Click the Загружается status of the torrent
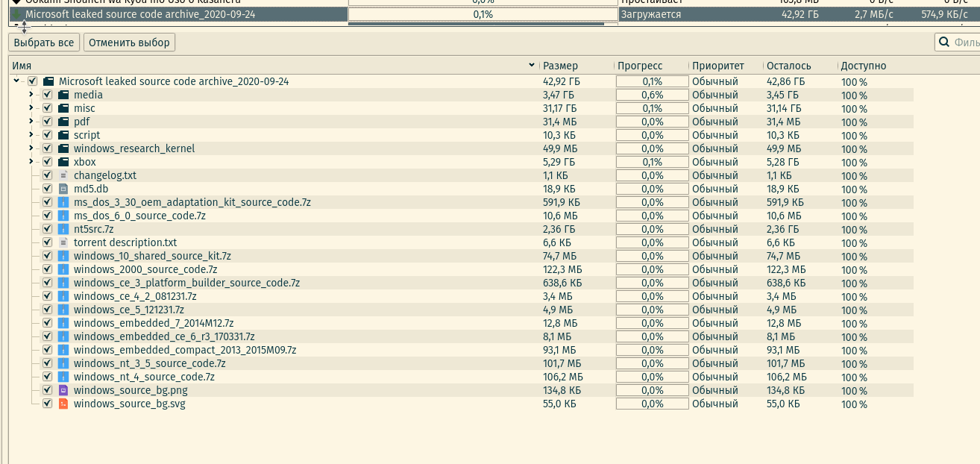Image resolution: width=980 pixels, height=464 pixels. pyautogui.click(x=650, y=14)
